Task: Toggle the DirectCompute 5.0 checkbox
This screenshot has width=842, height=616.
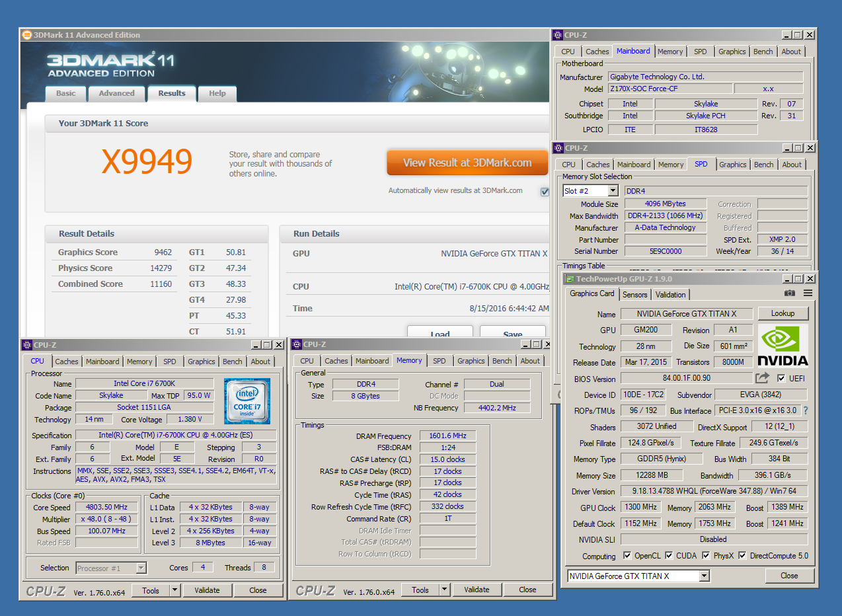Action: (742, 556)
